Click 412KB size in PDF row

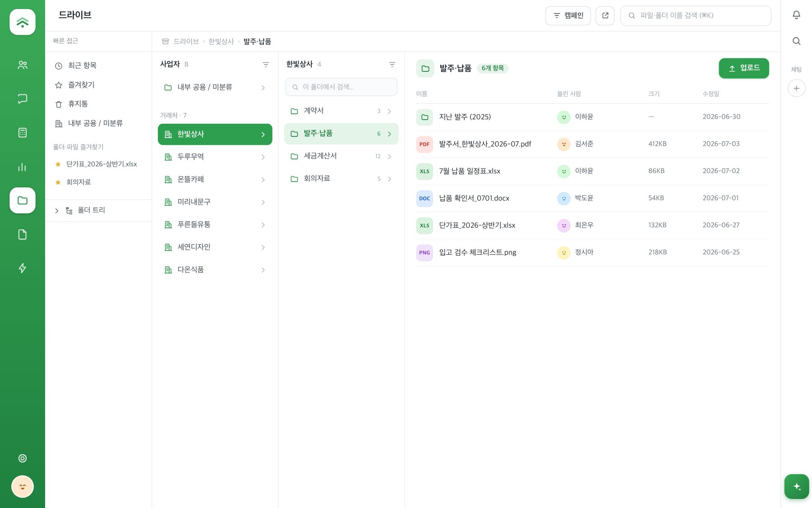[657, 144]
